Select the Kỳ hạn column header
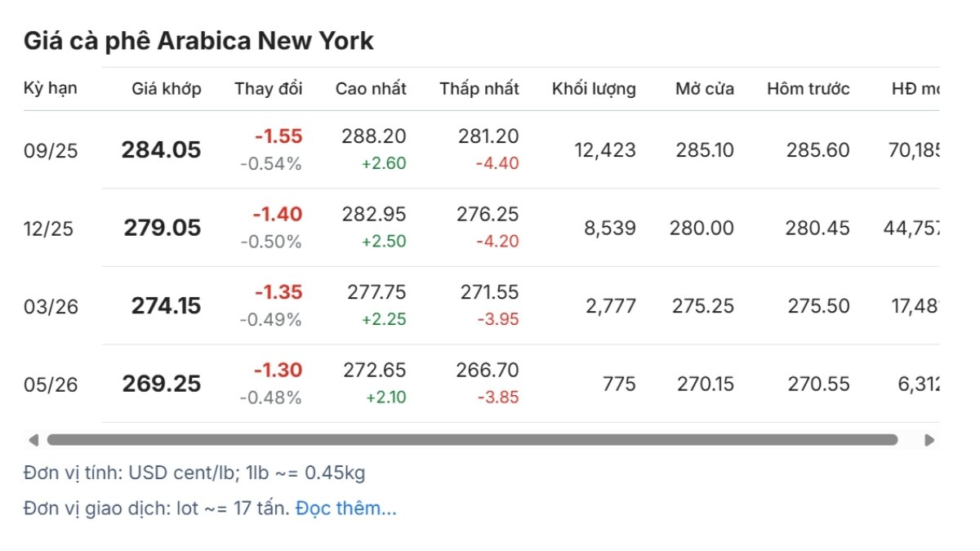The width and height of the screenshot is (980, 551). (x=51, y=88)
